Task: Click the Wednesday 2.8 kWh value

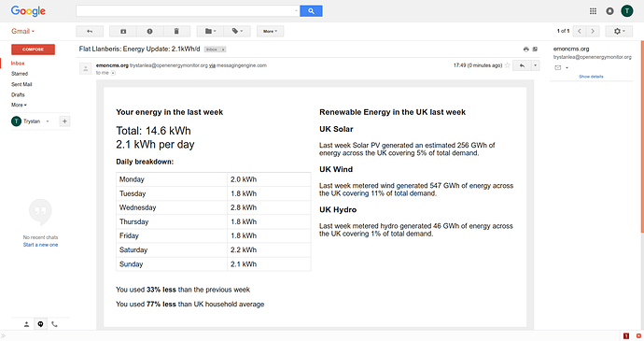Action: coord(244,207)
